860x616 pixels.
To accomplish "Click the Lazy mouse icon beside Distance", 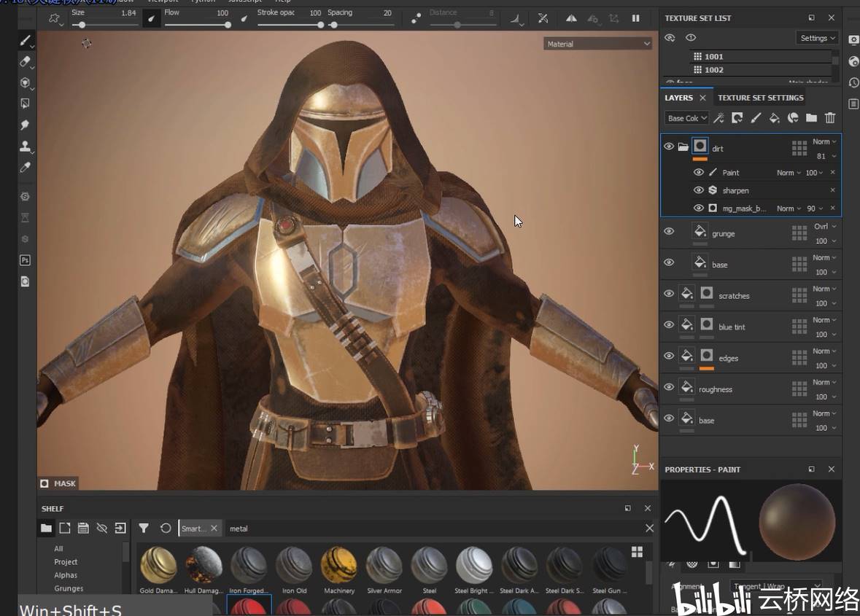I will 417,19.
